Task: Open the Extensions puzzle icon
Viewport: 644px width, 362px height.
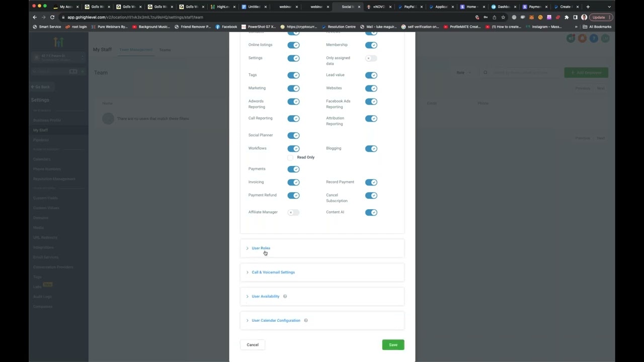Action: click(x=567, y=17)
